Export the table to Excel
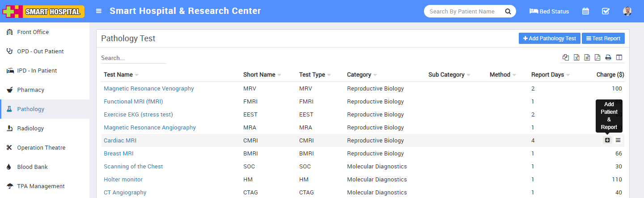644x198 pixels. point(577,57)
